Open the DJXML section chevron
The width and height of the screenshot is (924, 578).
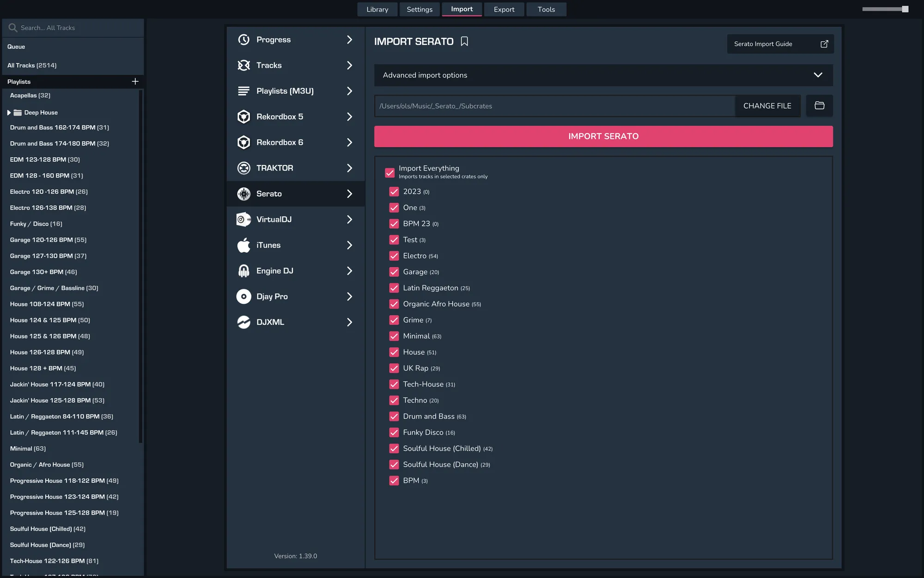coord(349,322)
